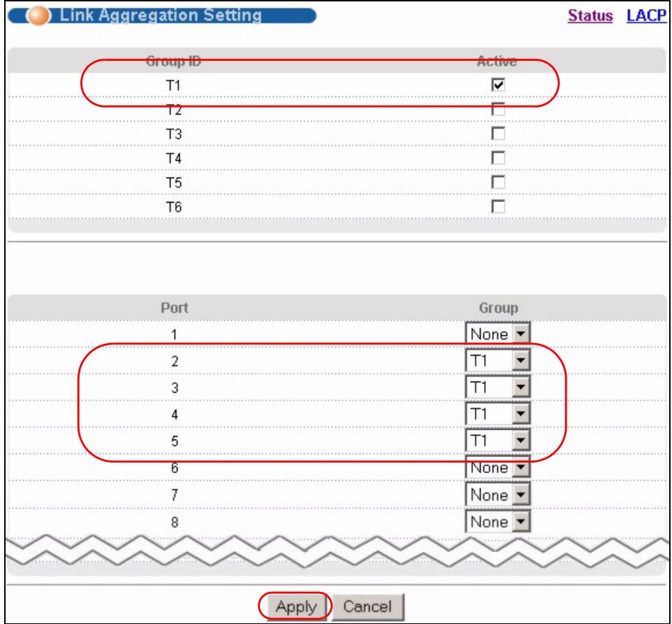Enable the Active checkbox for T3
Screen dimensions: 672x624
coord(498,133)
